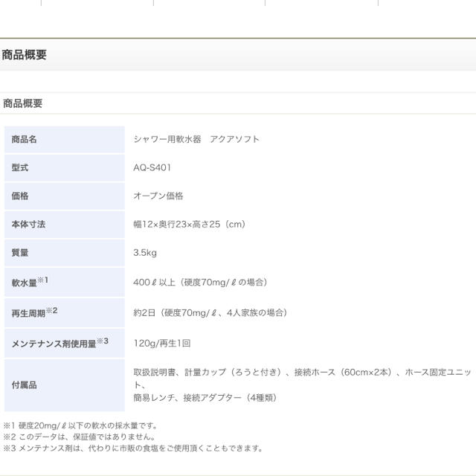
Task: Click the value 400ℓ以上（硬度70mg/ℓの場合）
Action: 201,283
